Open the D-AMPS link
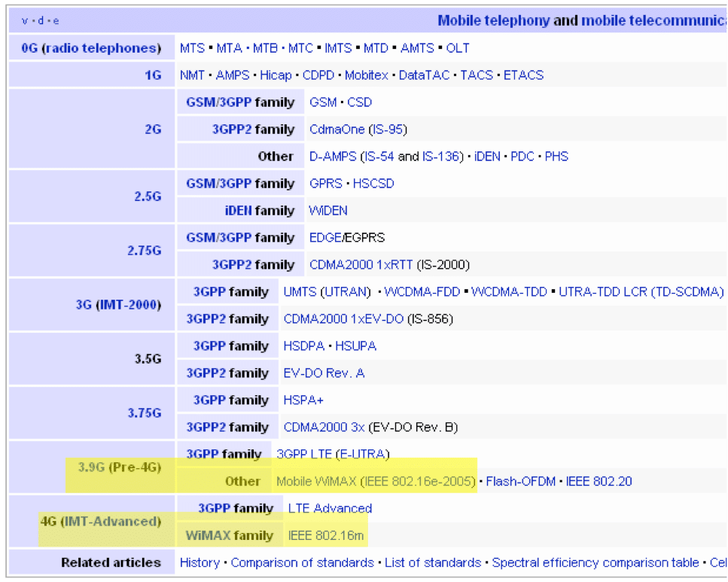728x582 pixels. (333, 156)
